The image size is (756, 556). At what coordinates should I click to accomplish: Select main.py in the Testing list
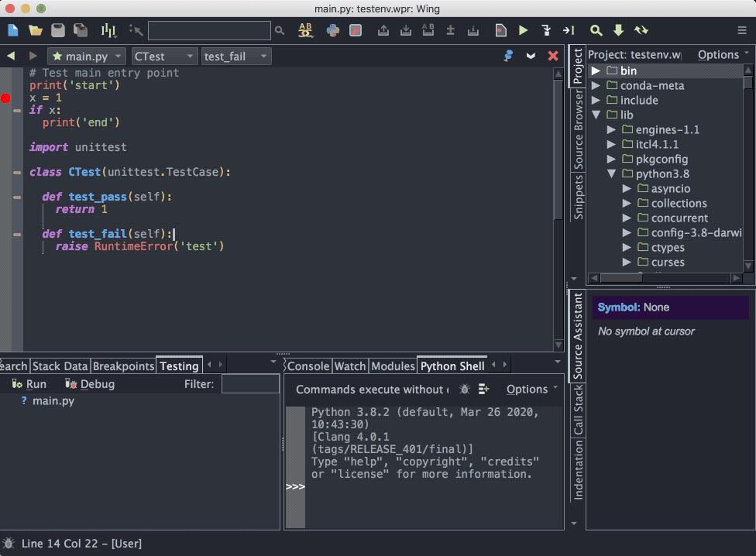pyautogui.click(x=53, y=401)
